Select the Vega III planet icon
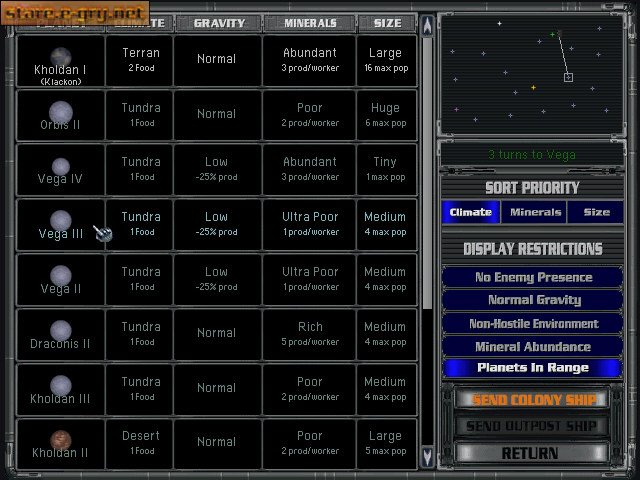 pos(61,221)
